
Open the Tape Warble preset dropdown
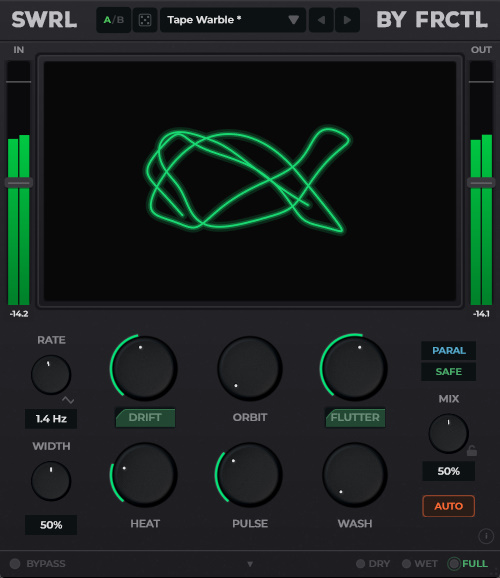click(x=233, y=20)
